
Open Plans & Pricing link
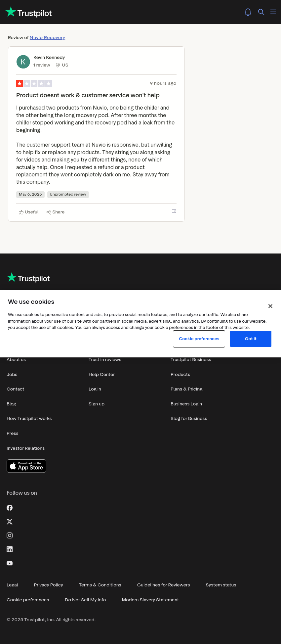pos(186,389)
